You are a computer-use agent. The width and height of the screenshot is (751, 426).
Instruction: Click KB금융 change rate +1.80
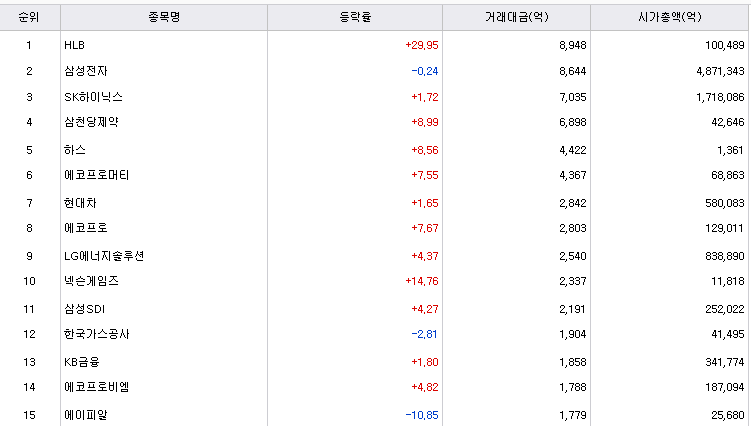(x=425, y=362)
